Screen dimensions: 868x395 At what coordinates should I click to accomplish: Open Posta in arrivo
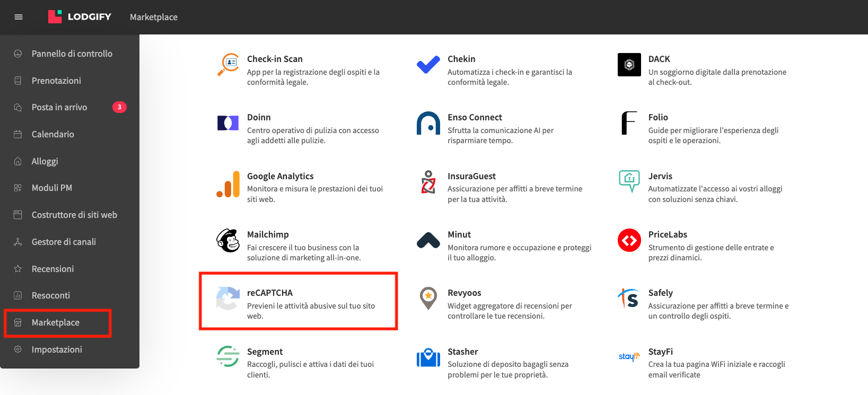pyautogui.click(x=59, y=107)
